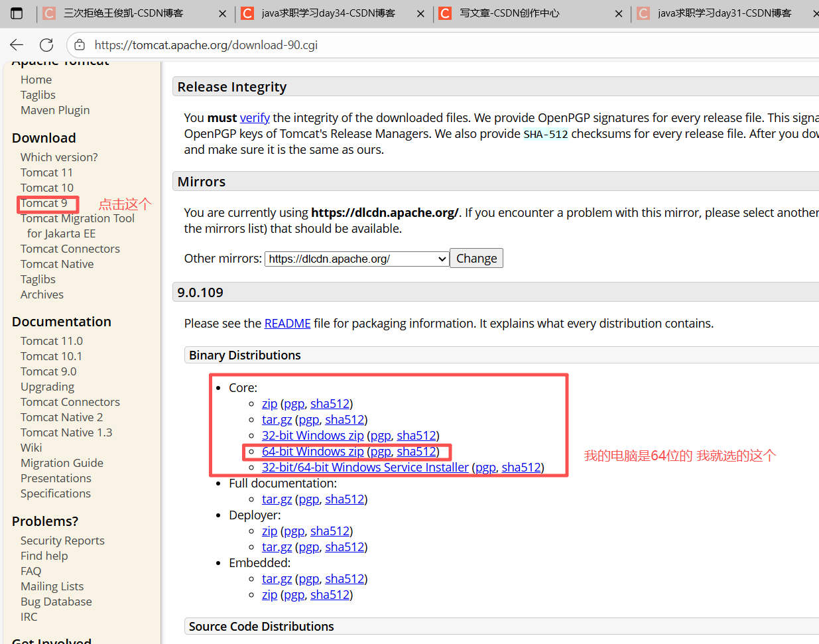Screen dimensions: 819x644
Task: Open pgp link for 32-bit Windows zip
Action: (381, 435)
